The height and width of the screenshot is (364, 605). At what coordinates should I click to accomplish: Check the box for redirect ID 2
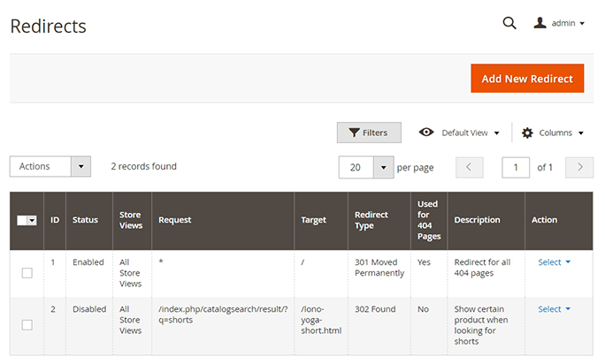(27, 325)
